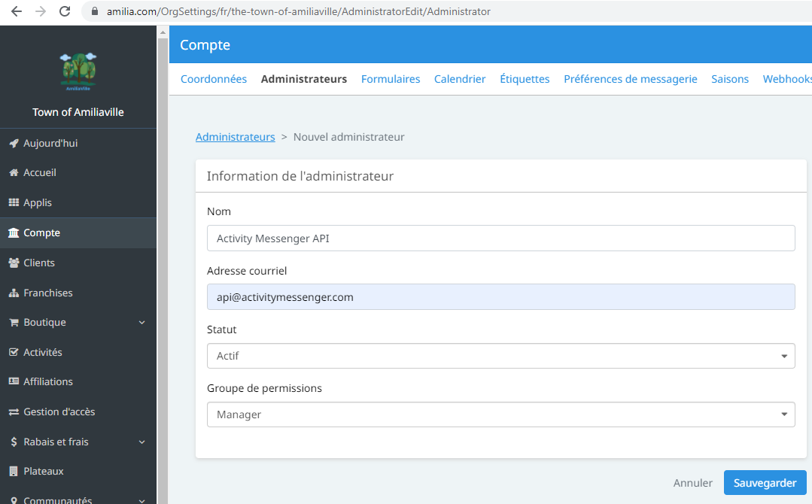The image size is (812, 504).
Task: Click the Administrateurs breadcrumb link
Action: click(235, 137)
